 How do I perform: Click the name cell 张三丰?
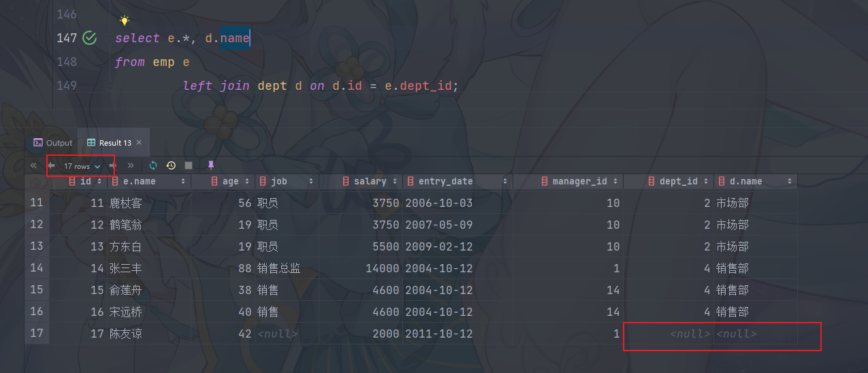click(125, 268)
